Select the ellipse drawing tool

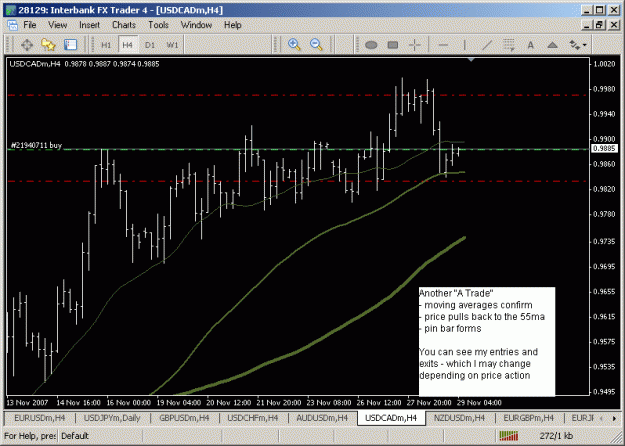coord(371,45)
